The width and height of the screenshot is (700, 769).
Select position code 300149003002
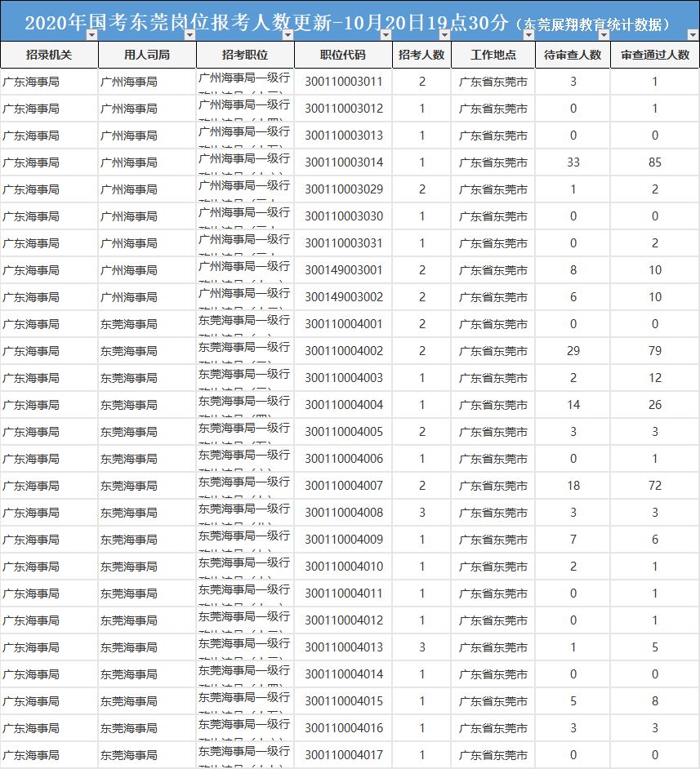click(x=343, y=297)
